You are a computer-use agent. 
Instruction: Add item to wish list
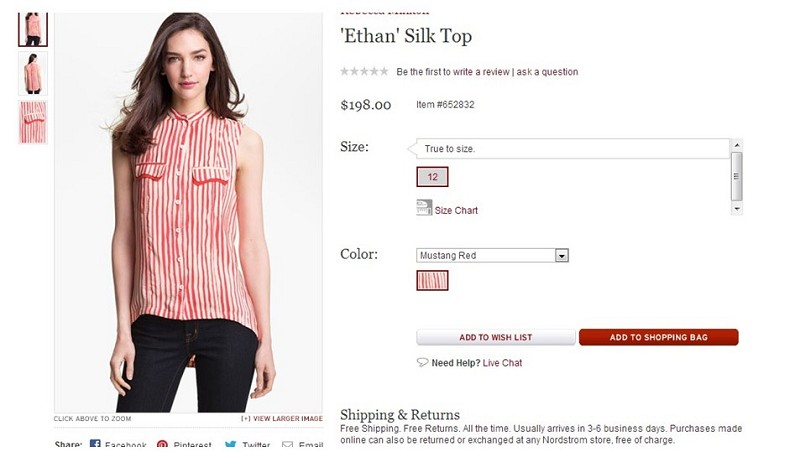[x=495, y=337]
